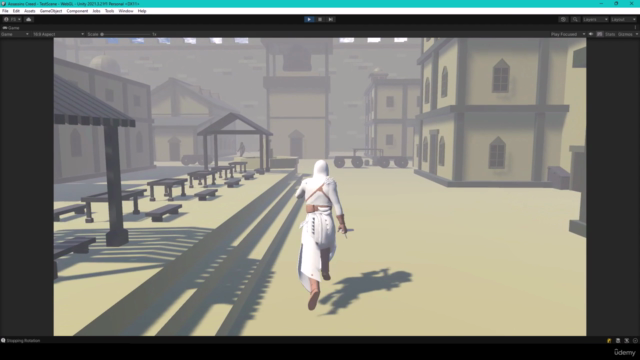This screenshot has width=640, height=360.
Task: Open the Game view display dropdown
Action: (x=15, y=34)
